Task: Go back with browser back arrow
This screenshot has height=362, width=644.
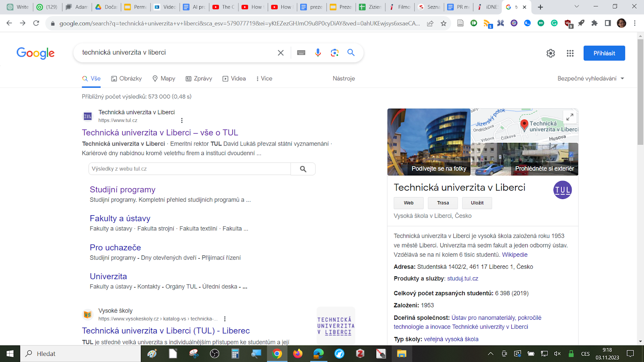Action: click(x=9, y=23)
